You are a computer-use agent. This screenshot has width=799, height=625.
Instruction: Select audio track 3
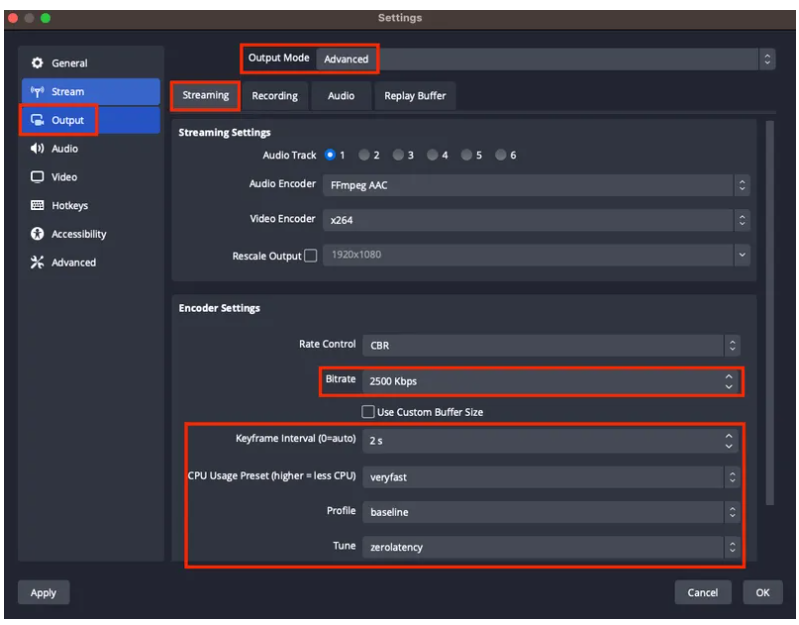[x=398, y=155]
